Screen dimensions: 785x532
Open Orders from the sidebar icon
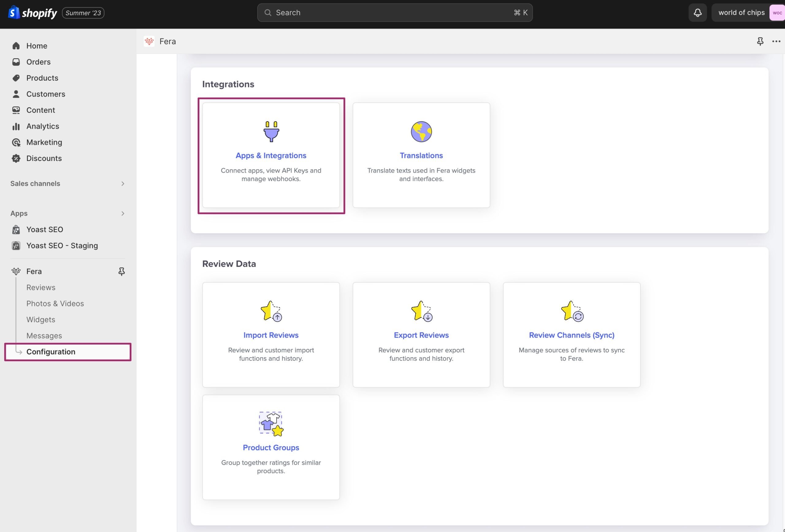tap(16, 62)
